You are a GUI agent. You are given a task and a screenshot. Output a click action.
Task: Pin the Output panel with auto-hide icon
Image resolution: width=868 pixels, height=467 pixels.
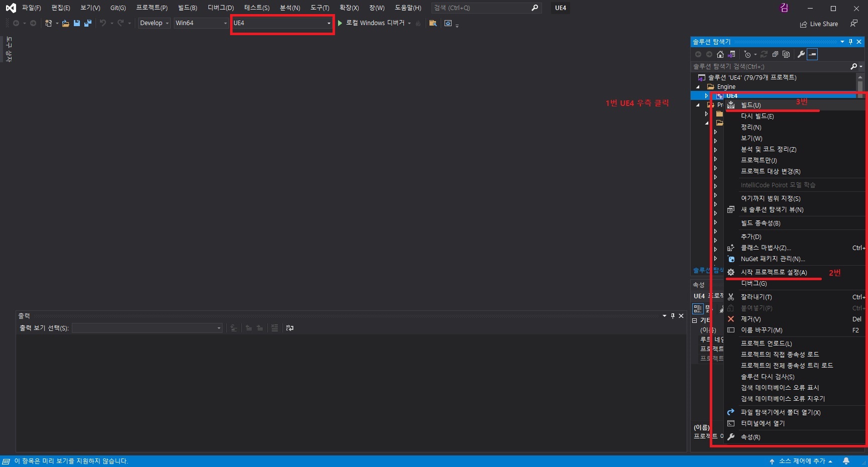673,316
